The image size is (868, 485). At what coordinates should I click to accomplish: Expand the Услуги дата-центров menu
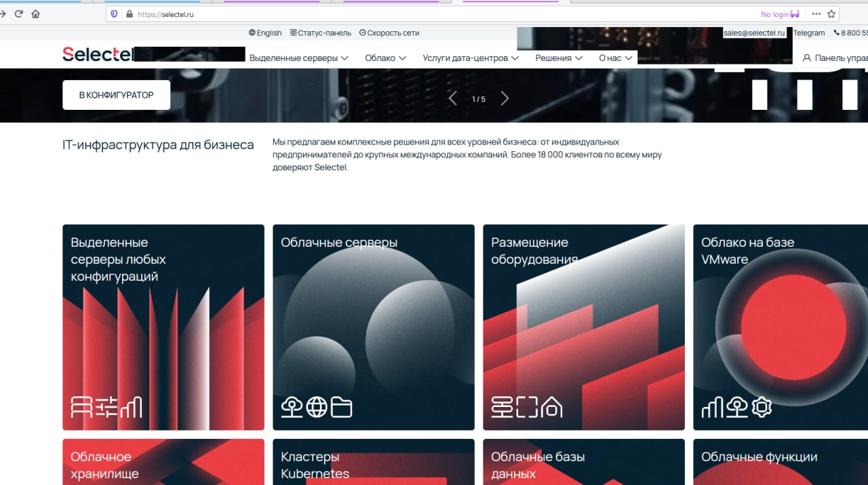click(x=471, y=58)
